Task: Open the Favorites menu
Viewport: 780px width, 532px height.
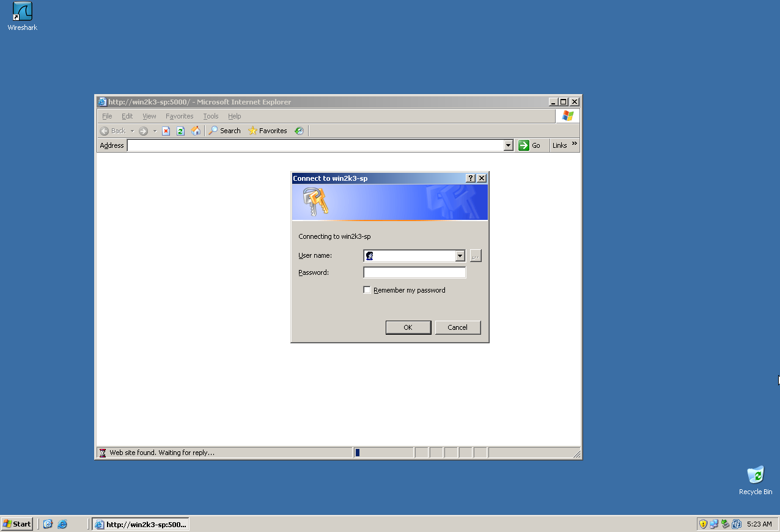Action: pos(179,115)
